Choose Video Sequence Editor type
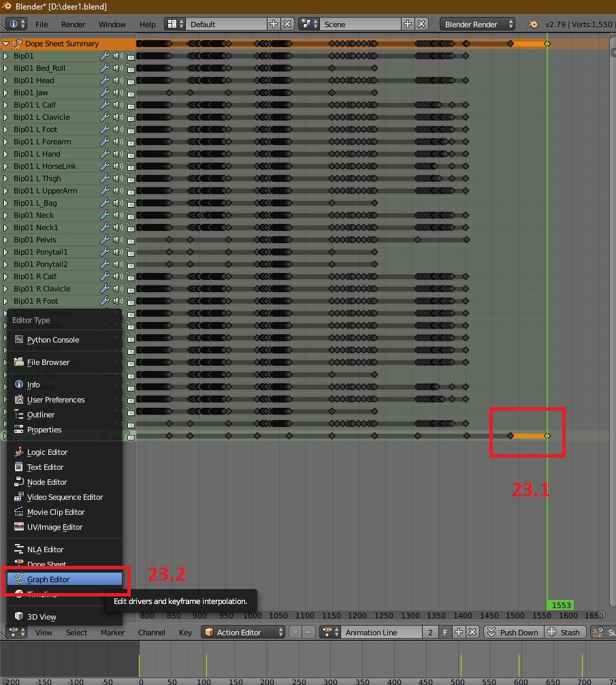The image size is (616, 685). click(x=65, y=497)
